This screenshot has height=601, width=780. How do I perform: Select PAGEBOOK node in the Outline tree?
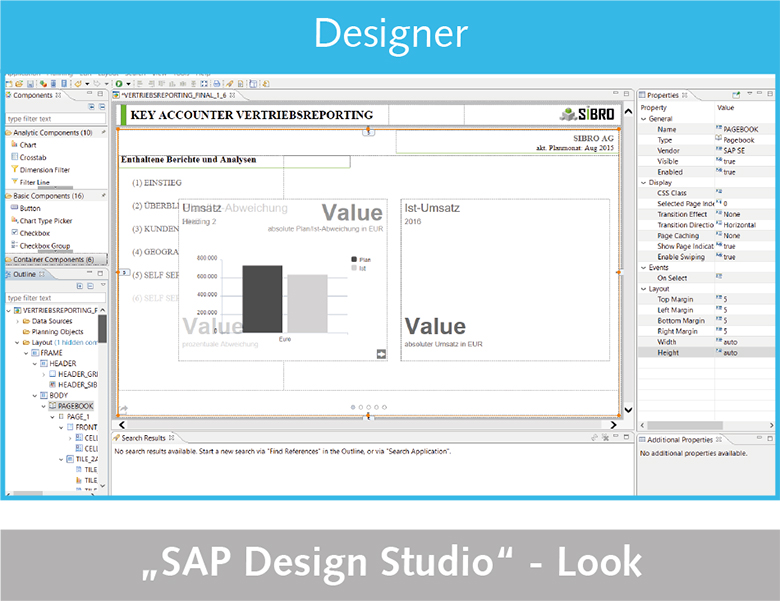tap(72, 406)
